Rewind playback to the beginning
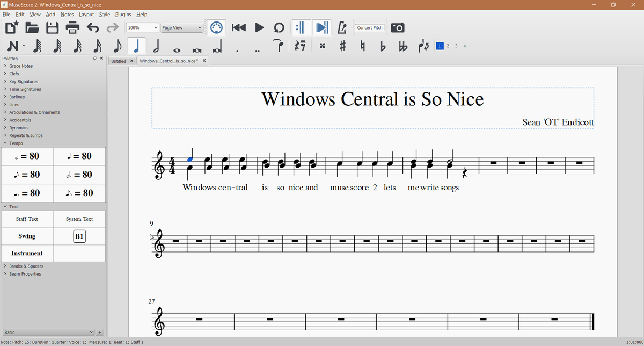 click(239, 27)
